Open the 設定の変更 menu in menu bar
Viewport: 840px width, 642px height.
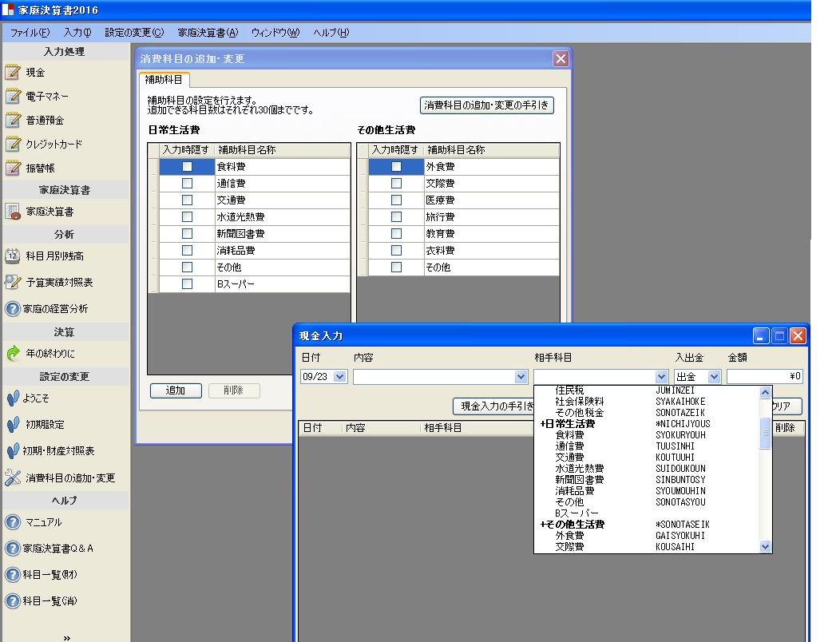click(134, 33)
